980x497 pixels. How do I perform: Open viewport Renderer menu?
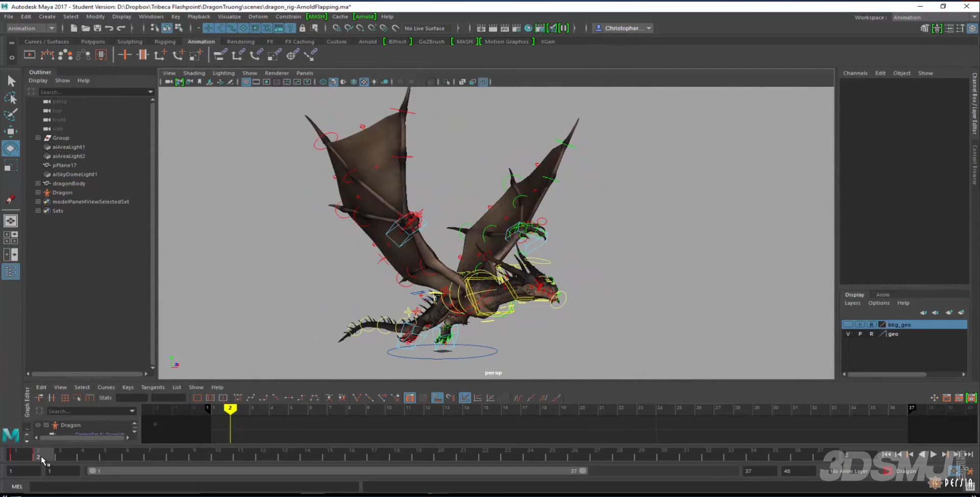click(276, 73)
